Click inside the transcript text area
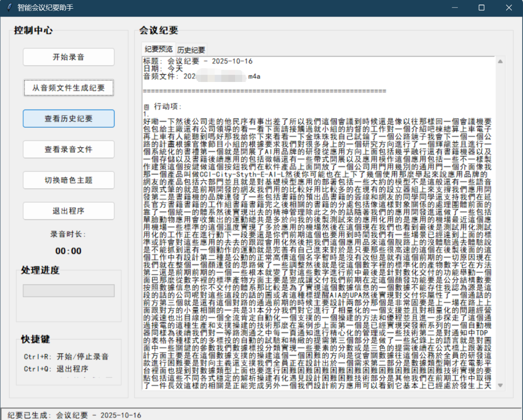This screenshot has width=523, height=420. 318,222
